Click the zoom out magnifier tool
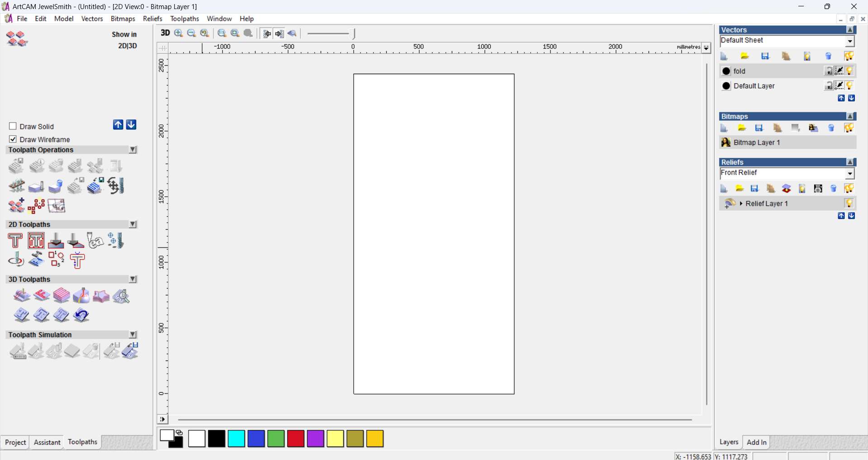This screenshot has width=868, height=460. click(192, 33)
